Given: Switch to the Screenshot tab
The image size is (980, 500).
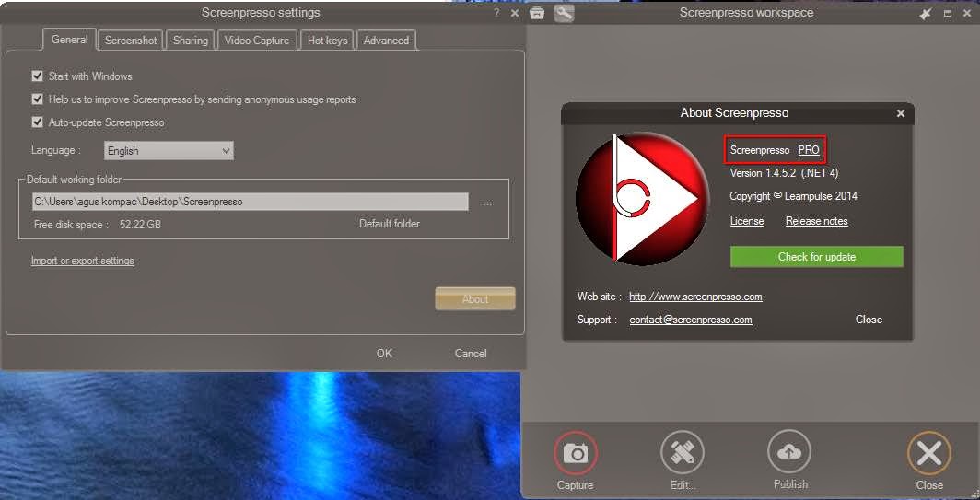Looking at the screenshot, I should (131, 41).
